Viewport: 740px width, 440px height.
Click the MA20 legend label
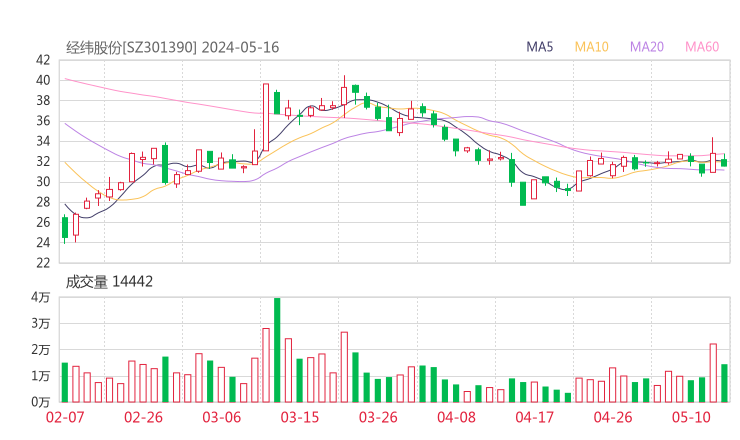647,47
